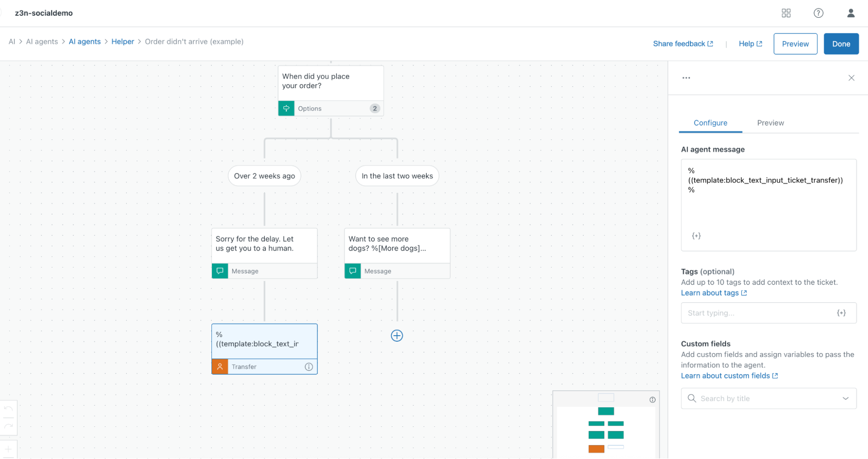Open the products grid icon in header

tap(786, 13)
